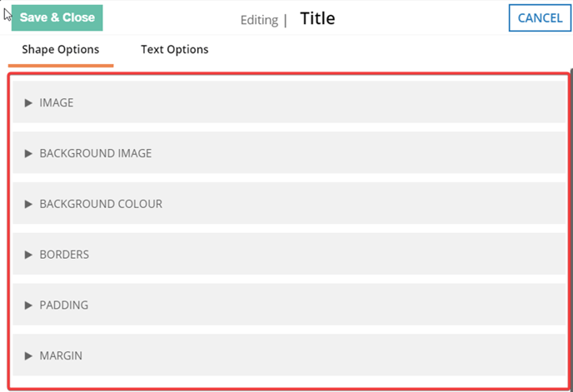573x392 pixels.
Task: Select the IMAGE section label
Action: click(57, 102)
